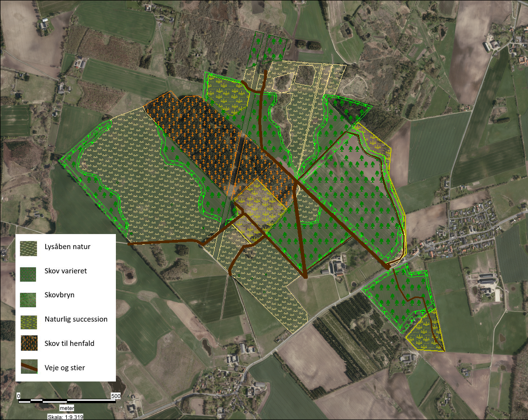The image size is (528, 420).
Task: Click the 'Skala: 1:9.319' text
Action: (65, 417)
